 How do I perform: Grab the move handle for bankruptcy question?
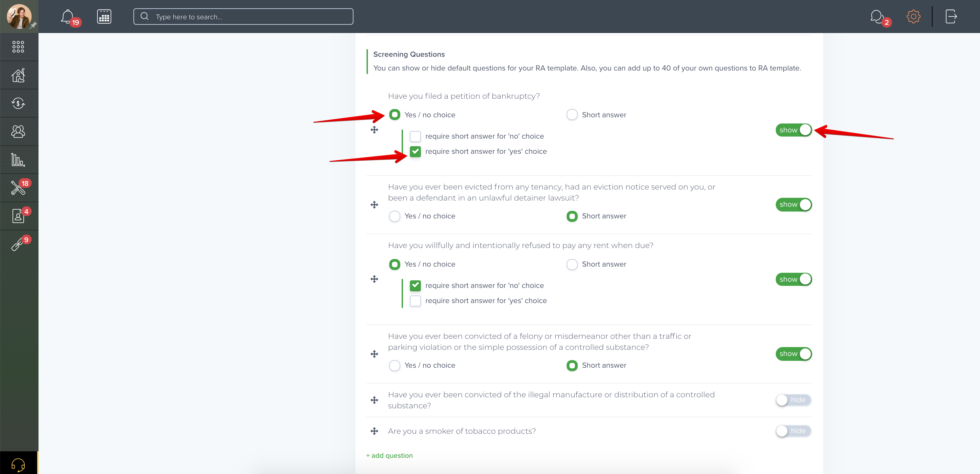pos(374,130)
